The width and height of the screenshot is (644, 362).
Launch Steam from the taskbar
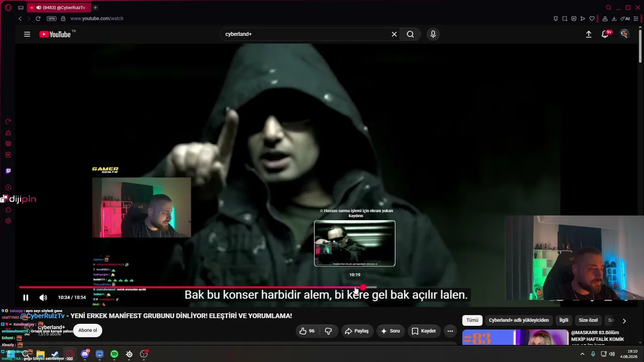tap(55, 354)
